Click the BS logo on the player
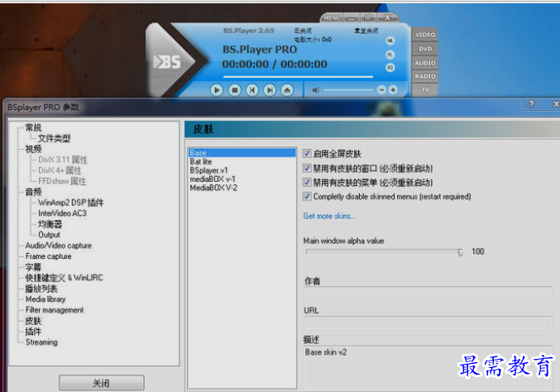The height and width of the screenshot is (392, 560). pyautogui.click(x=167, y=62)
